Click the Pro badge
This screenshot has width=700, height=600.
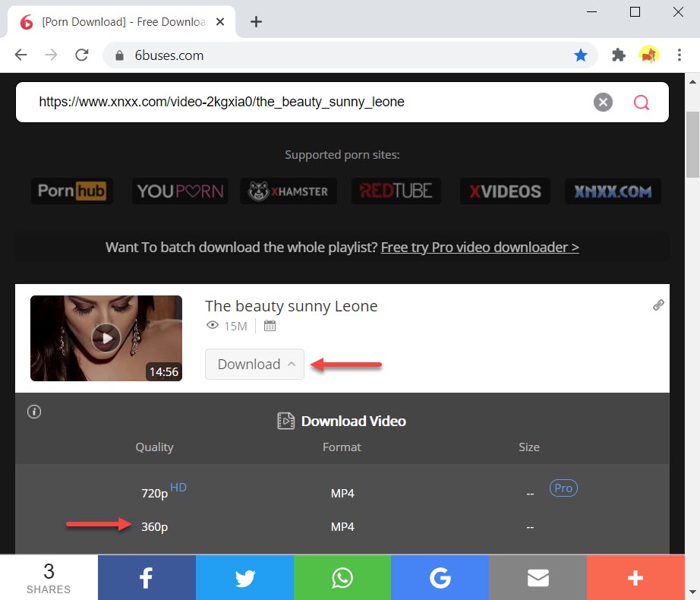(563, 488)
